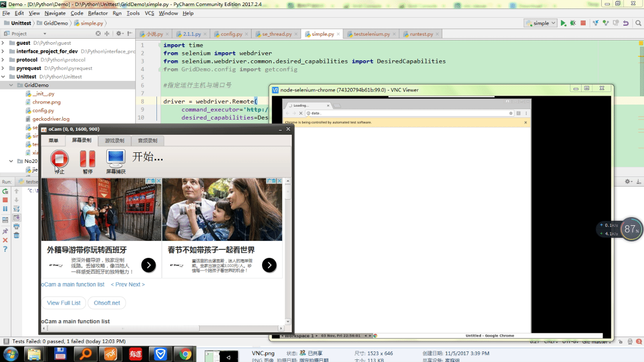Open 'oCam a main function list' link

coord(73,285)
